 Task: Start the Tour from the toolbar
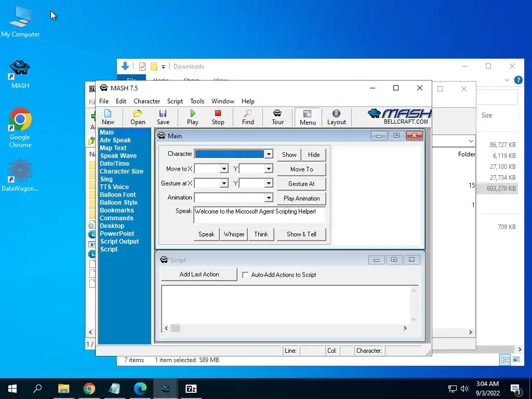[277, 117]
